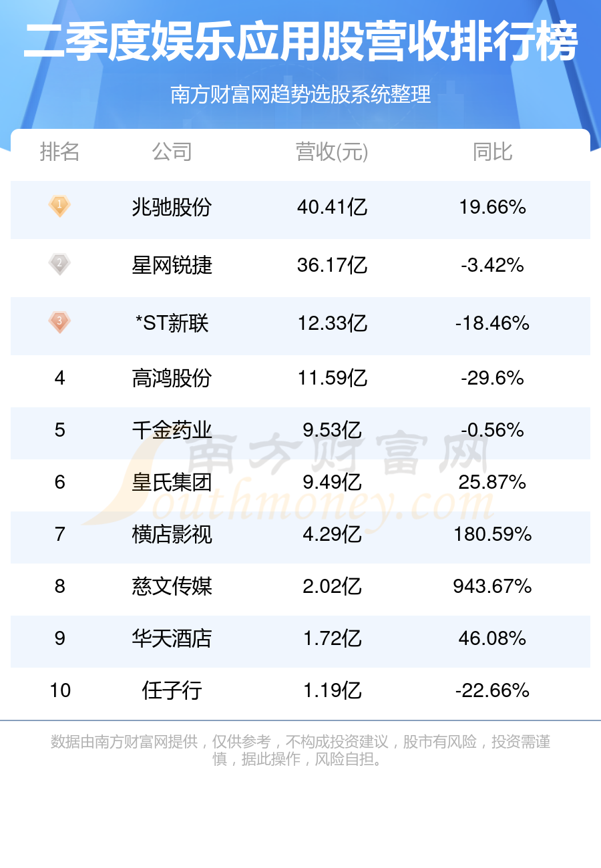The width and height of the screenshot is (601, 868).
Task: Select the 营收(元) column header
Action: point(332,152)
